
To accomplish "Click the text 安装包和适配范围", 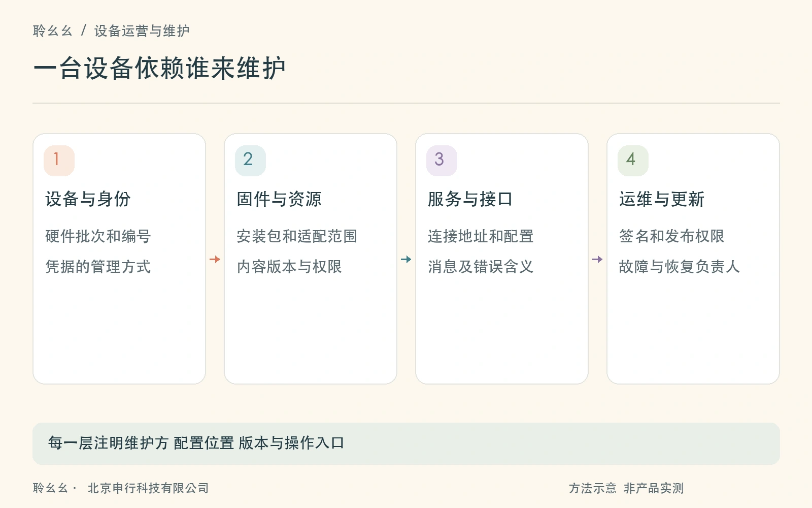I will (x=297, y=236).
